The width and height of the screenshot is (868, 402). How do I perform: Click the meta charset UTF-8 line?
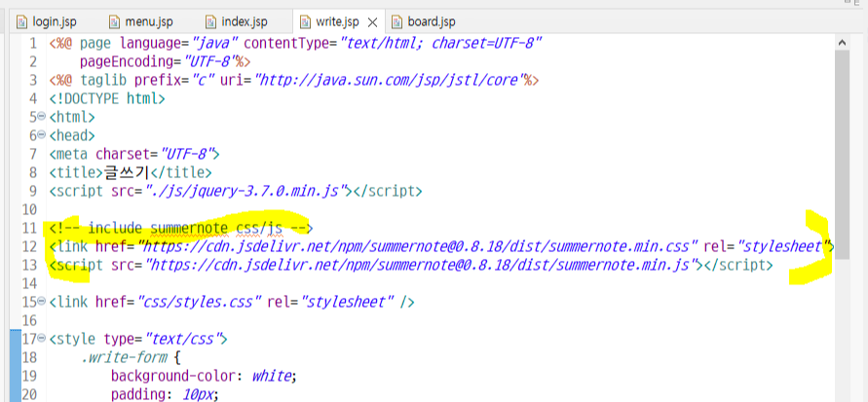click(x=134, y=154)
